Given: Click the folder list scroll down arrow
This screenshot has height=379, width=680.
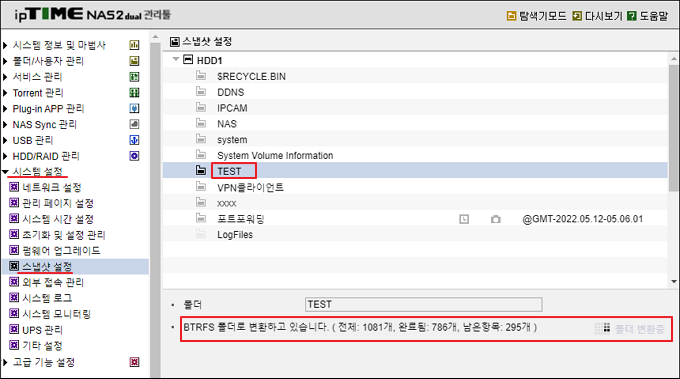Looking at the screenshot, I should (673, 282).
